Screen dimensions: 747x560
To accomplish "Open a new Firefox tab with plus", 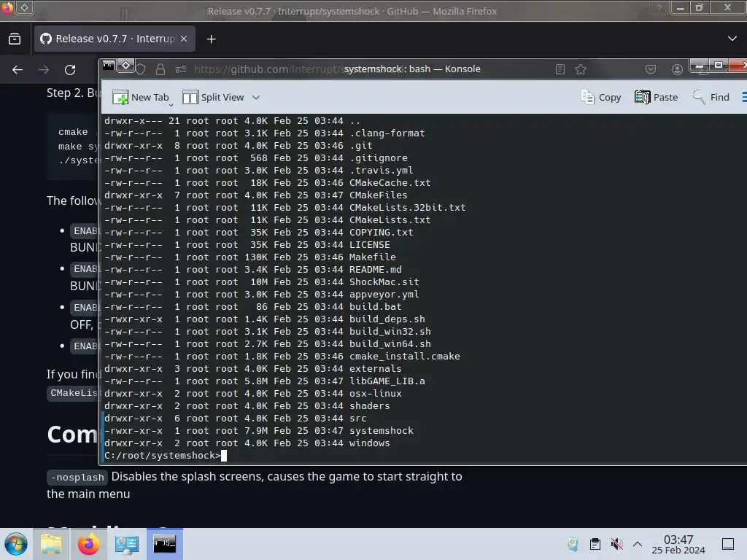I will pos(211,39).
